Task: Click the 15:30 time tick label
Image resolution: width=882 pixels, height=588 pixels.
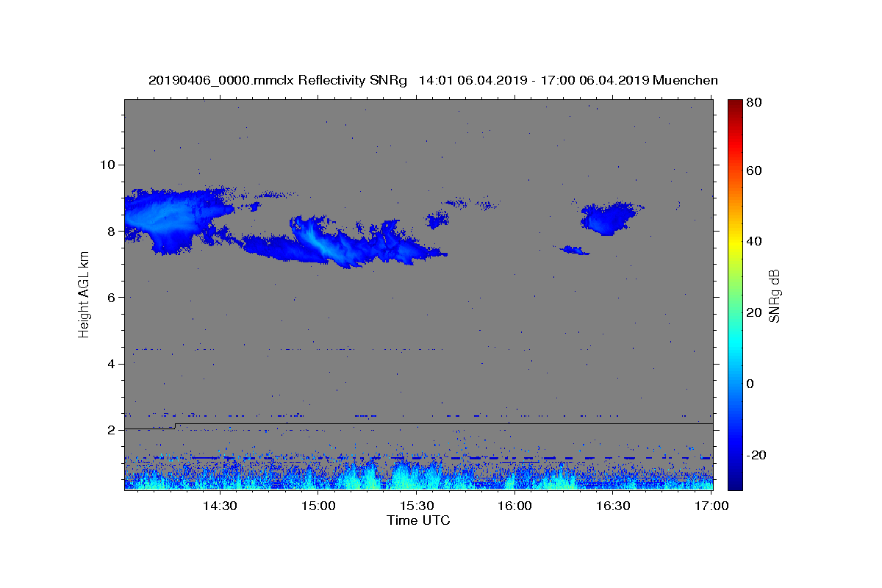Action: click(x=416, y=506)
